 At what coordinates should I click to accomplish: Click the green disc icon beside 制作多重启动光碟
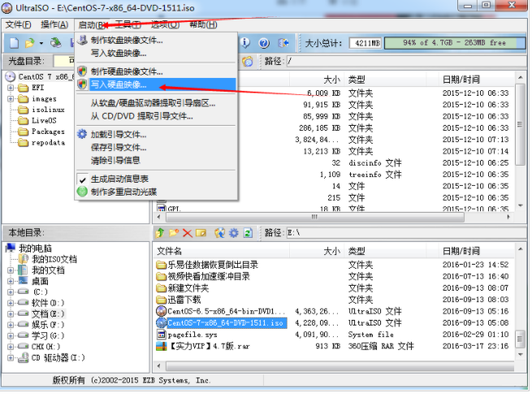pos(82,192)
